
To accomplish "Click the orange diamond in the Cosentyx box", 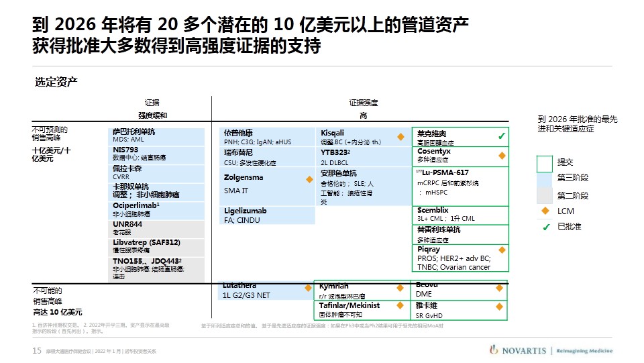I will point(501,156).
